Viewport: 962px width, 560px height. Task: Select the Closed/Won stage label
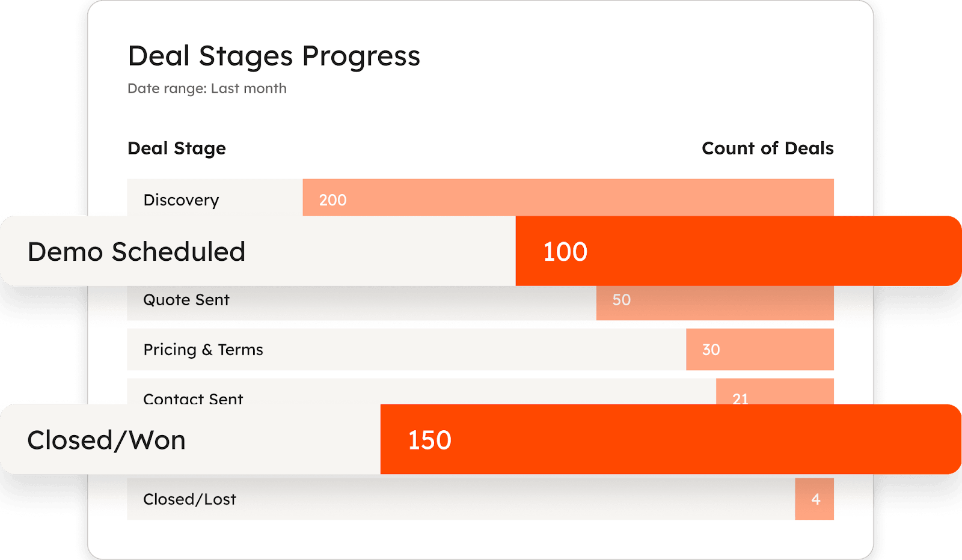[106, 440]
